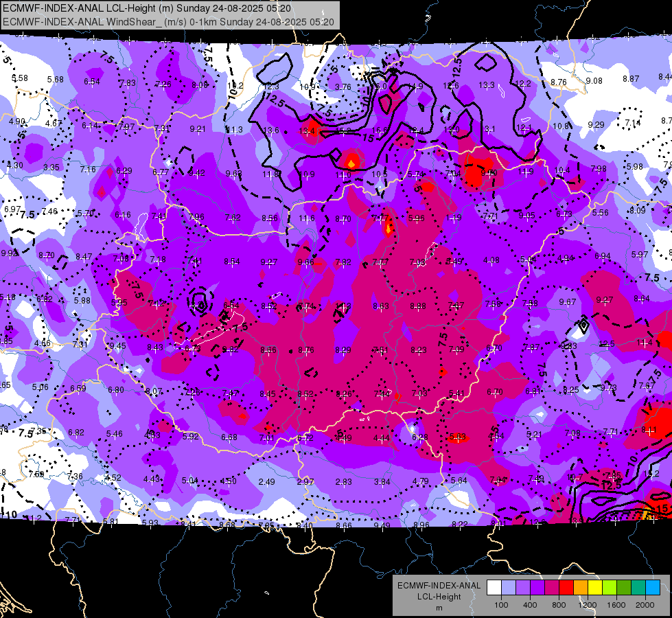Click the wind shear value 5.46
This screenshot has width=672, height=618.
(115, 434)
